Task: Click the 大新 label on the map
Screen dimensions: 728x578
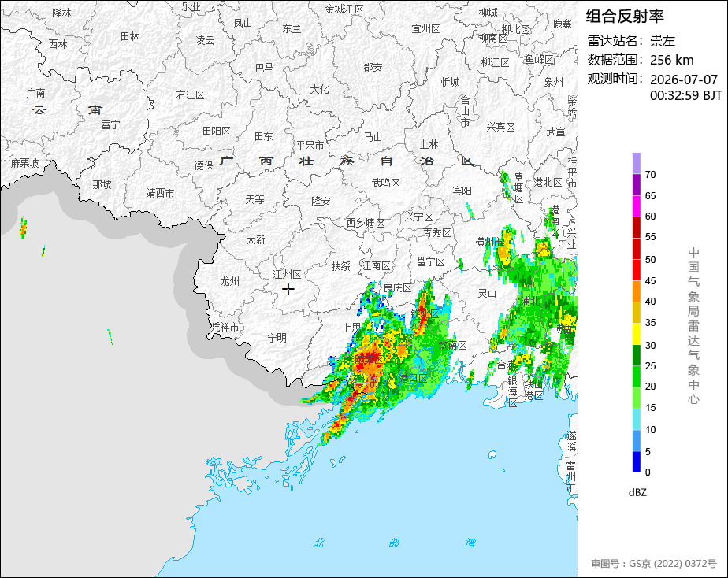Action: [x=255, y=240]
